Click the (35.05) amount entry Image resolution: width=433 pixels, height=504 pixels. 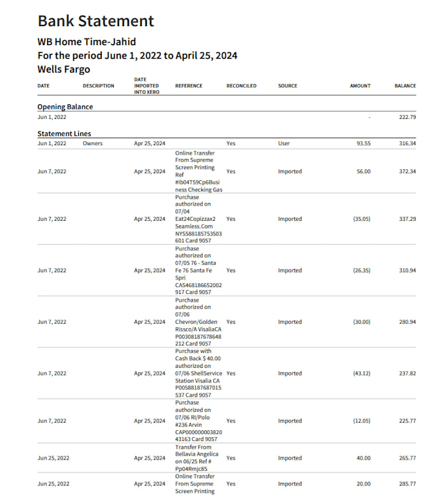point(362,219)
